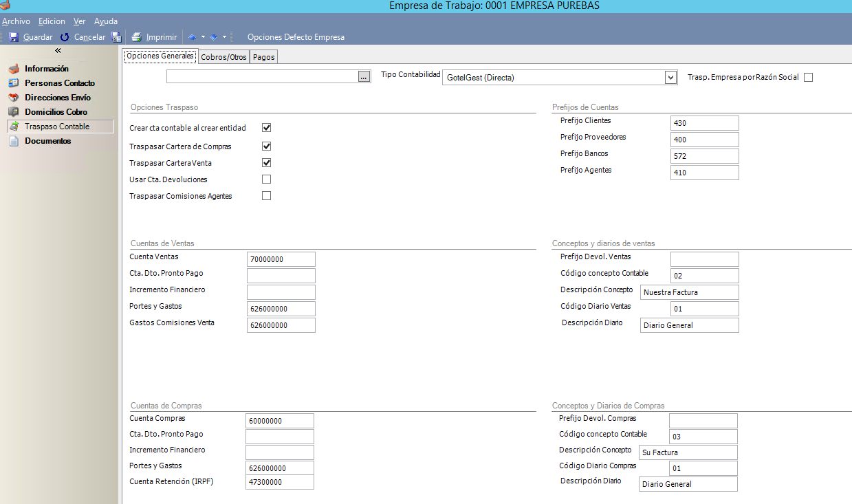Screen dimensions: 852x504
Task: Click the app icon in the title bar
Action: click(6, 6)
